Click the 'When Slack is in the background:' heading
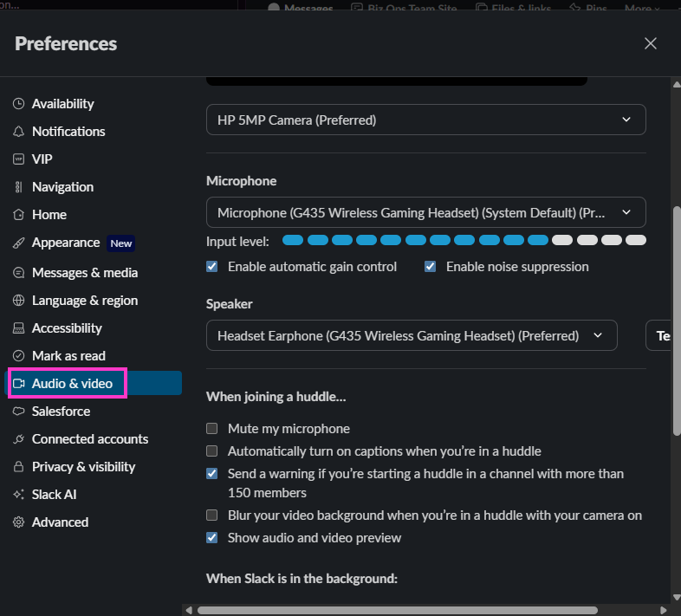 point(302,579)
